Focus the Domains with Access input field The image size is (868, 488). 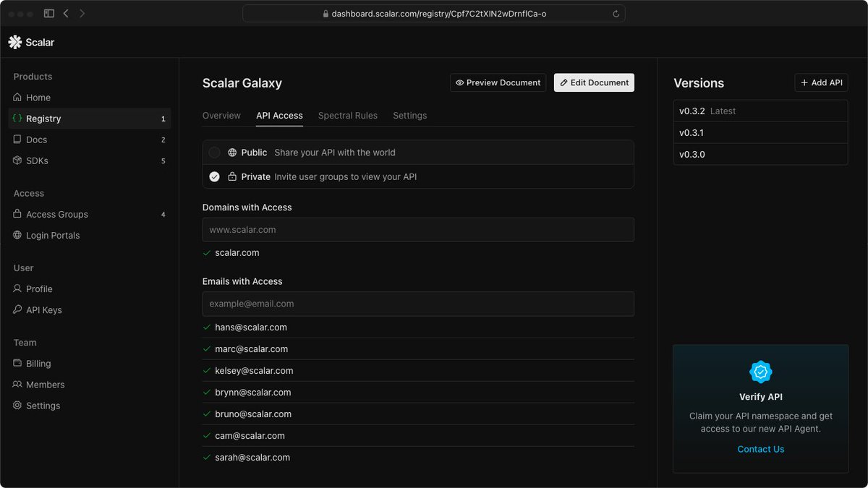tap(418, 229)
